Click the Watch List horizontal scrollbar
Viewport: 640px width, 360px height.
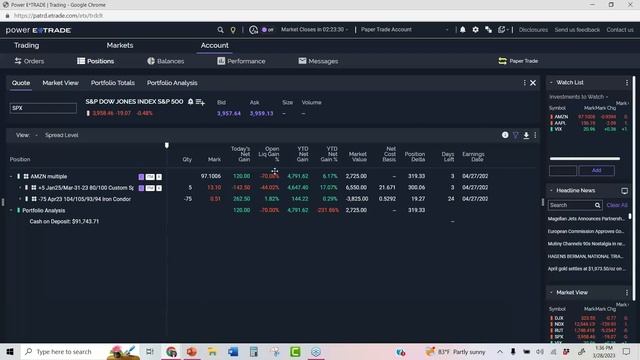click(x=584, y=158)
